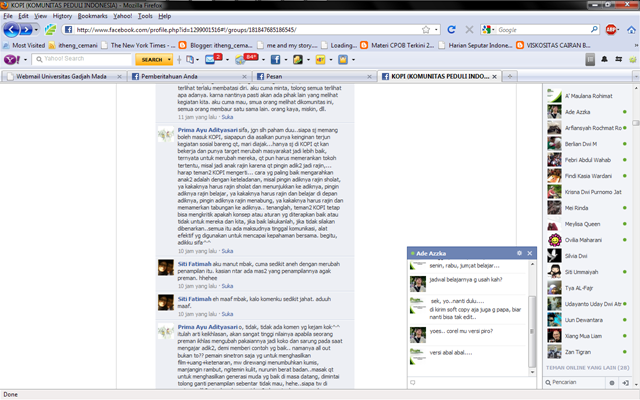
Task: Open chat with Xiang Mua Liam
Action: tap(587, 336)
